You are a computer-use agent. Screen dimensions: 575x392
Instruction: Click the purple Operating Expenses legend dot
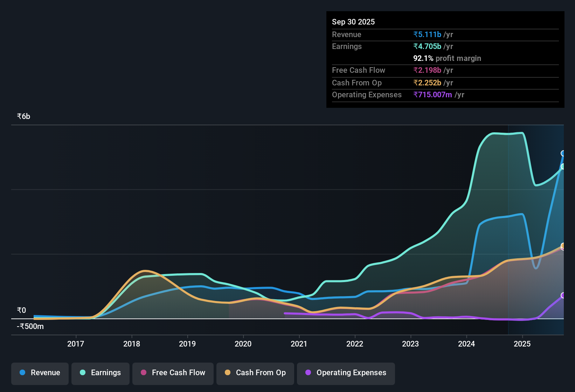pos(308,373)
